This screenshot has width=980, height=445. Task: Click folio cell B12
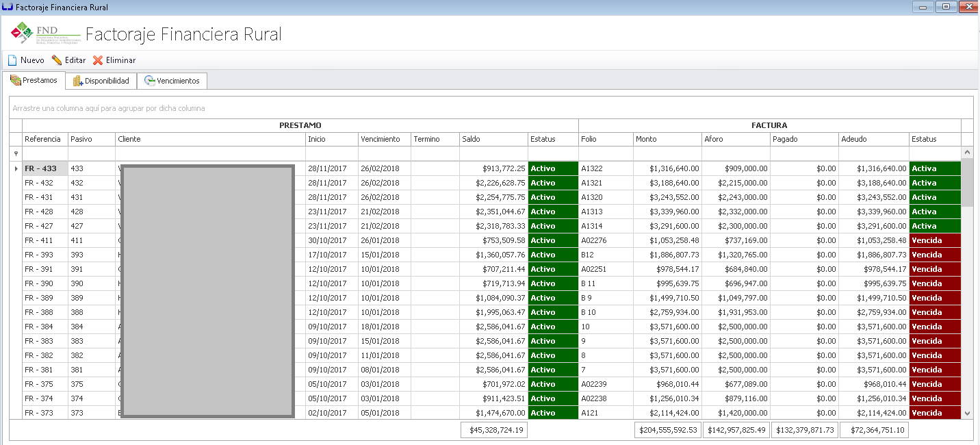coord(606,255)
